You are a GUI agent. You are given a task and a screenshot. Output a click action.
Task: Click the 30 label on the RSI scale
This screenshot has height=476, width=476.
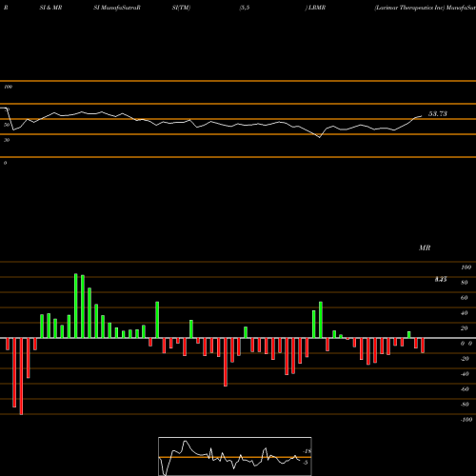point(7,140)
